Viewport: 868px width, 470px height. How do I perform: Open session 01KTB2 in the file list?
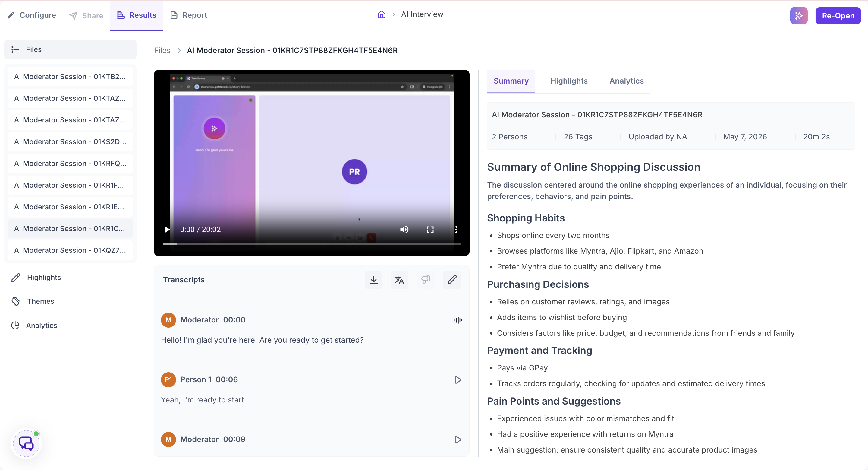click(71, 77)
